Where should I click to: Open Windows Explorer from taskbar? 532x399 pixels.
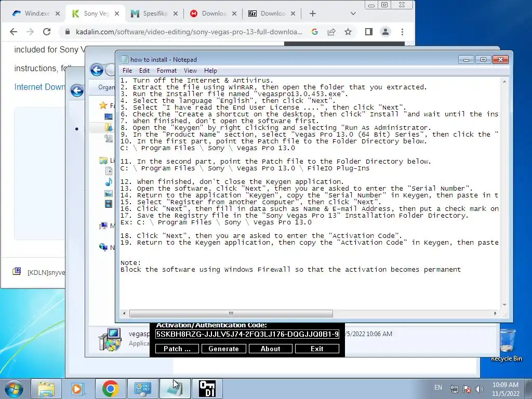click(x=46, y=389)
